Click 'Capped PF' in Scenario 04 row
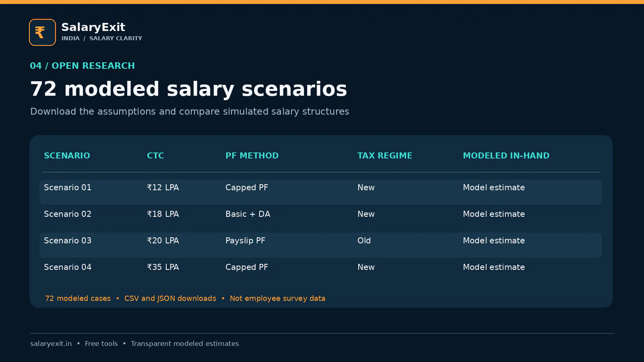This screenshot has height=362, width=644. coord(247,267)
